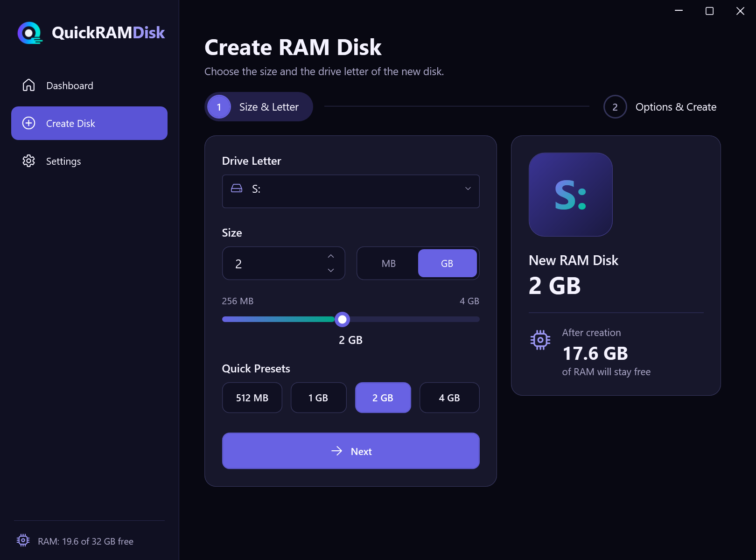Click the RAM chip icon in status footer

pyautogui.click(x=23, y=540)
